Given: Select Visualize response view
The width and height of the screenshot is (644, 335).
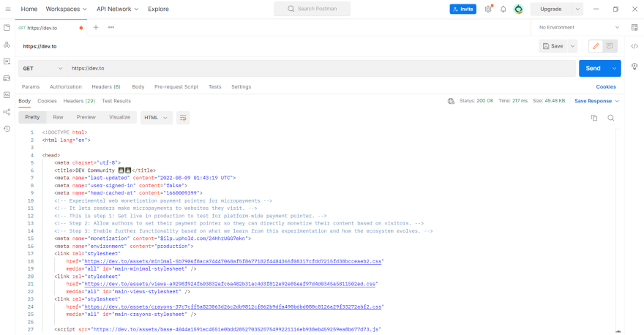Looking at the screenshot, I should pos(119,118).
